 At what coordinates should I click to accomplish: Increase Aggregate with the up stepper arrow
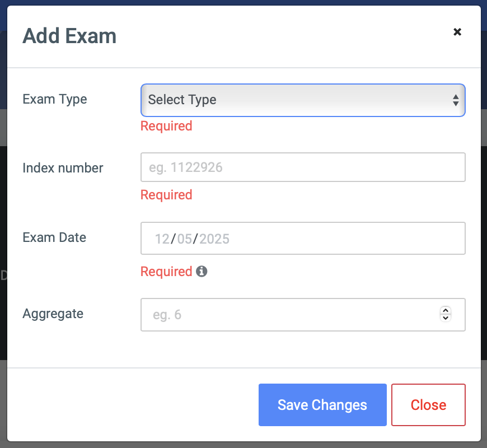click(x=446, y=311)
